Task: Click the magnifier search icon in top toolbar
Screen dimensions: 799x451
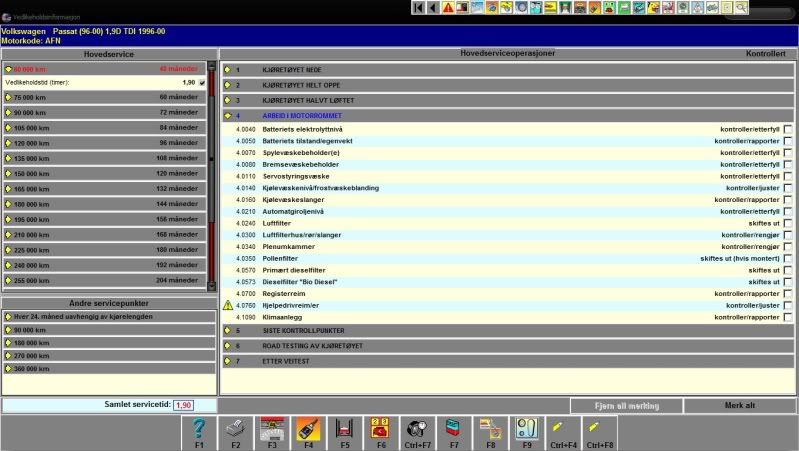Action: 741,7
